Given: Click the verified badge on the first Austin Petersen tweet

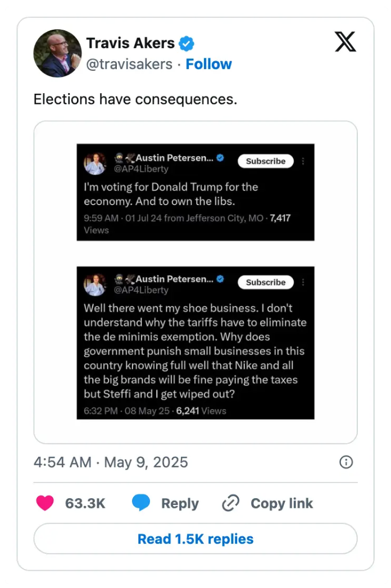Looking at the screenshot, I should pyautogui.click(x=220, y=158).
